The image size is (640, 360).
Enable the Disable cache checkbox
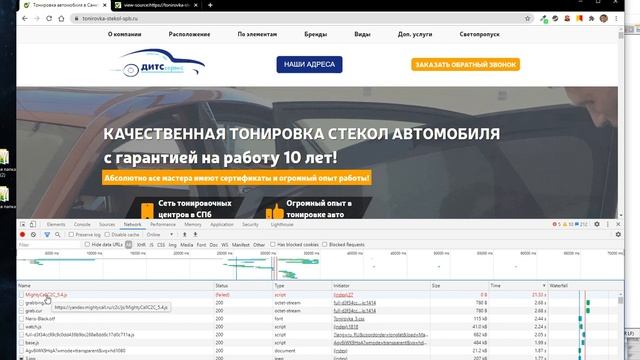[x=107, y=235]
